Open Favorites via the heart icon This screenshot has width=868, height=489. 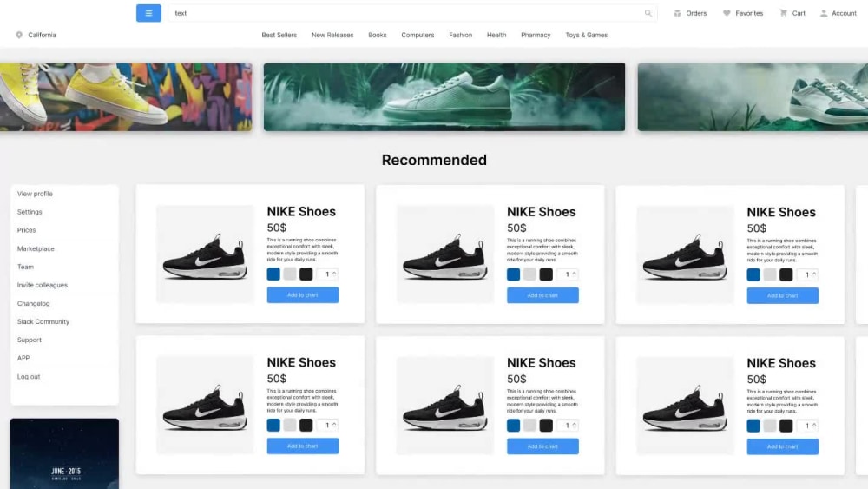727,13
